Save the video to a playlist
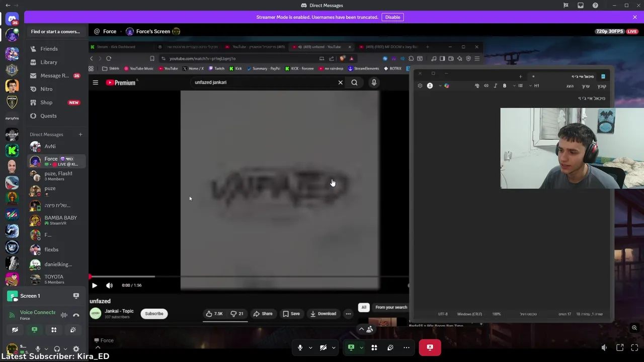This screenshot has height=362, width=644. (291, 314)
